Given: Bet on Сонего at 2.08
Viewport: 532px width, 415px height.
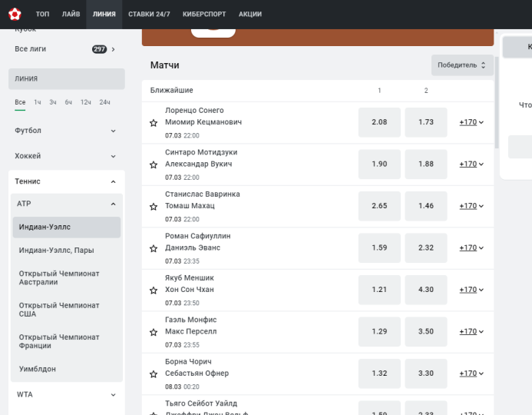Looking at the screenshot, I should pyautogui.click(x=379, y=122).
